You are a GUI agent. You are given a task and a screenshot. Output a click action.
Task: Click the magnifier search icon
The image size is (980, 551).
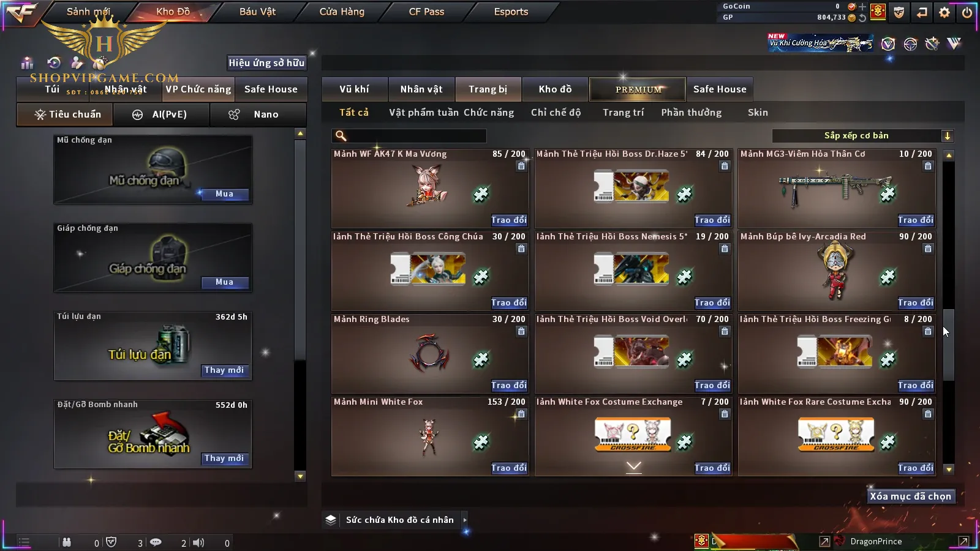tap(341, 136)
